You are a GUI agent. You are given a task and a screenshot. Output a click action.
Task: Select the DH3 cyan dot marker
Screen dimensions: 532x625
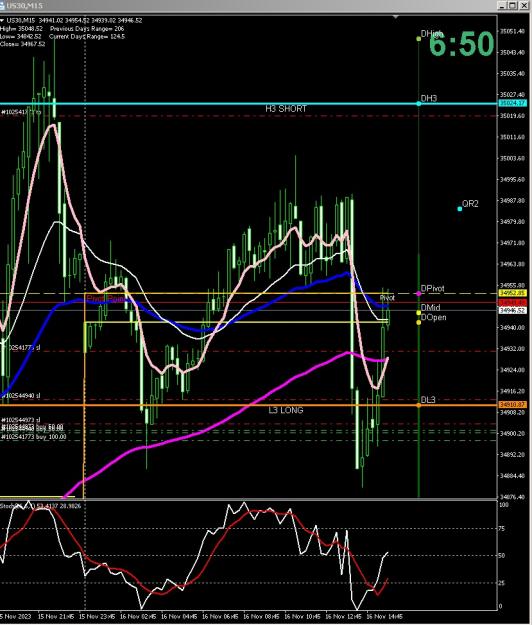click(x=418, y=104)
